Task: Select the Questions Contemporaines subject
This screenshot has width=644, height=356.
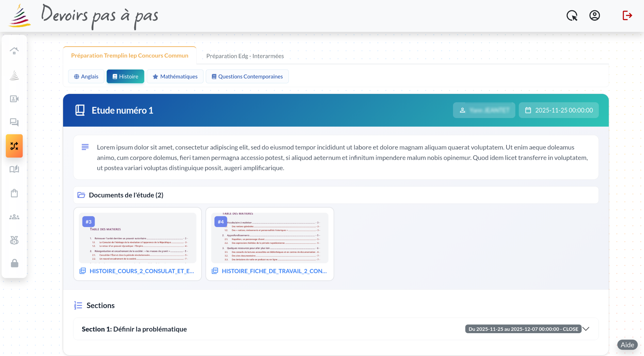Action: coord(247,77)
